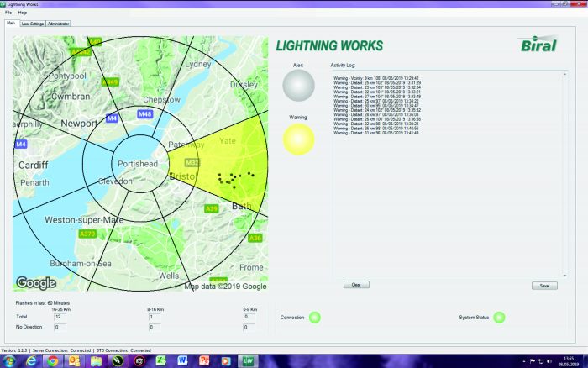Switch to the User Settings tab
588x368 pixels.
32,24
